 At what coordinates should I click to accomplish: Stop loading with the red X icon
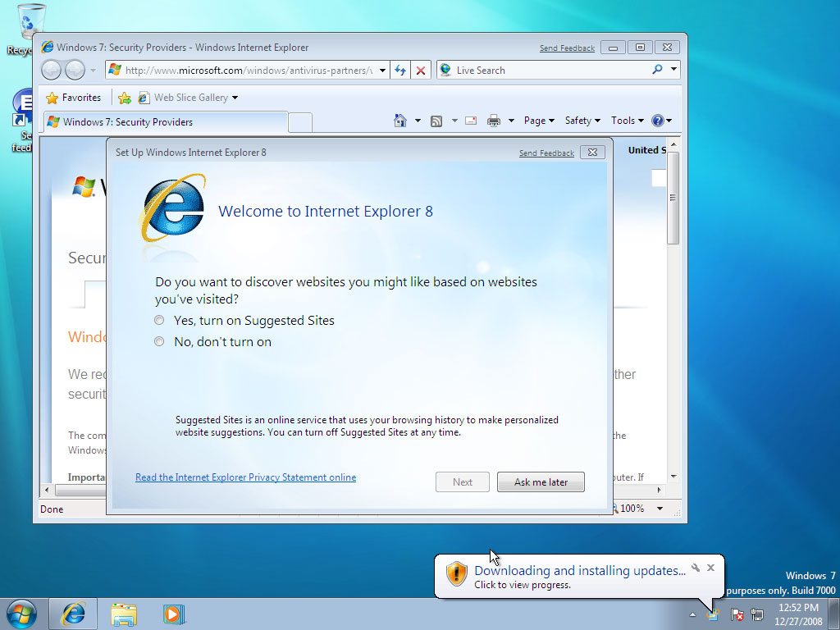point(421,71)
